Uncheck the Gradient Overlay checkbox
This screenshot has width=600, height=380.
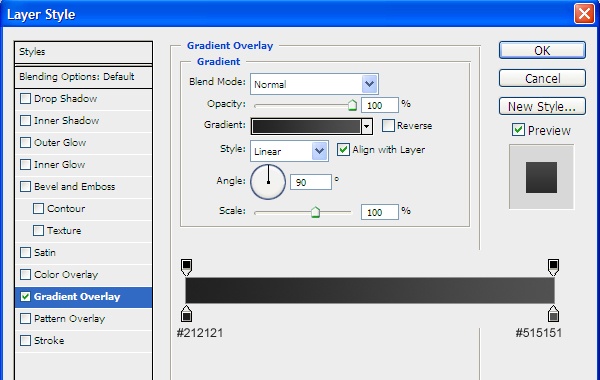click(25, 297)
